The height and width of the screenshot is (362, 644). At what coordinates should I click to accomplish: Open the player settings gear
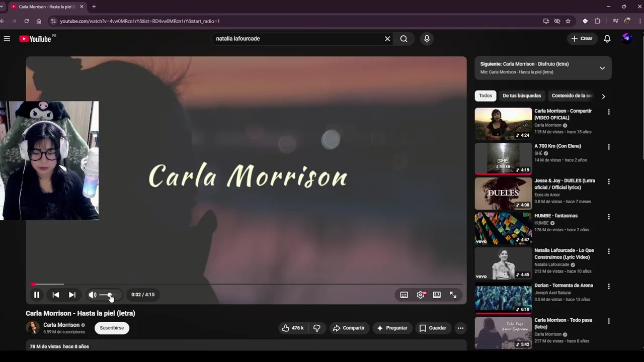point(421,295)
